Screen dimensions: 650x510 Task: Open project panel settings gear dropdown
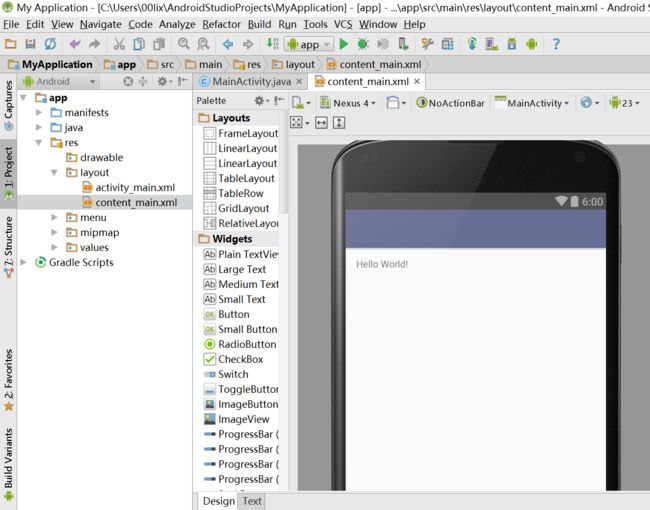pyautogui.click(x=165, y=81)
